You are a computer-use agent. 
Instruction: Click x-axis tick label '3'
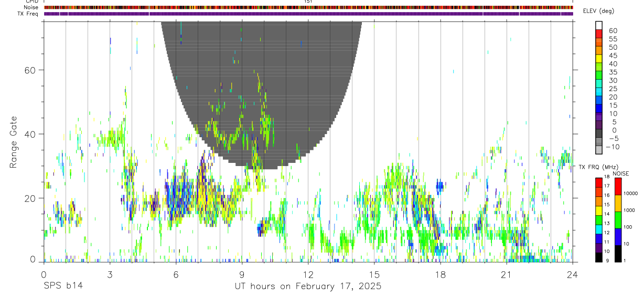110,274
